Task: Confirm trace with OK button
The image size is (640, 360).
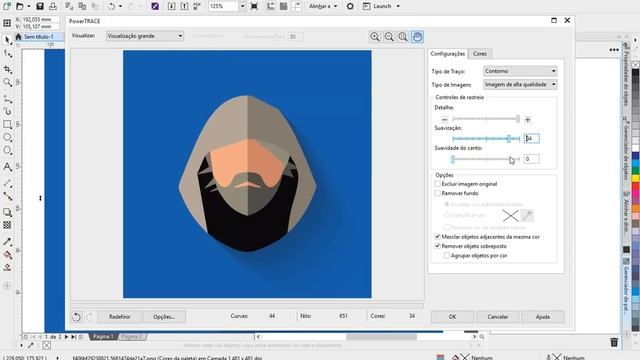Action: point(452,317)
